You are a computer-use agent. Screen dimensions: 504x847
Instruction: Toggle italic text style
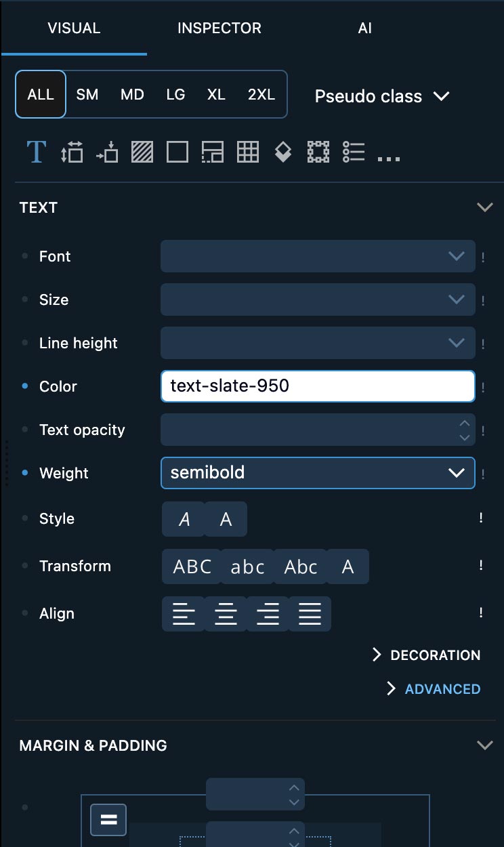tap(184, 519)
